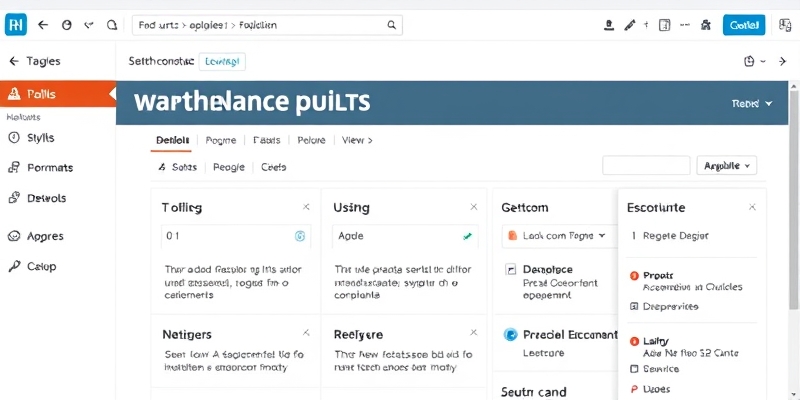Close the Escoriunte panel

coord(752,207)
